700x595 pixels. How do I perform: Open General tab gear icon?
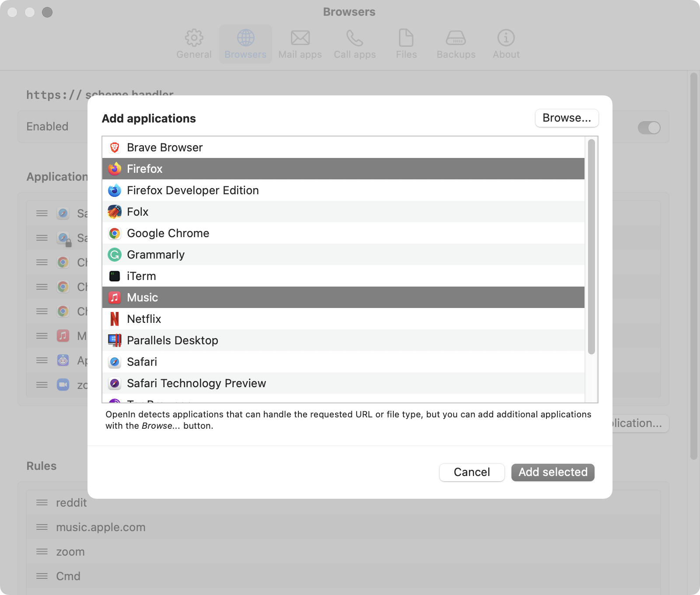pyautogui.click(x=194, y=38)
